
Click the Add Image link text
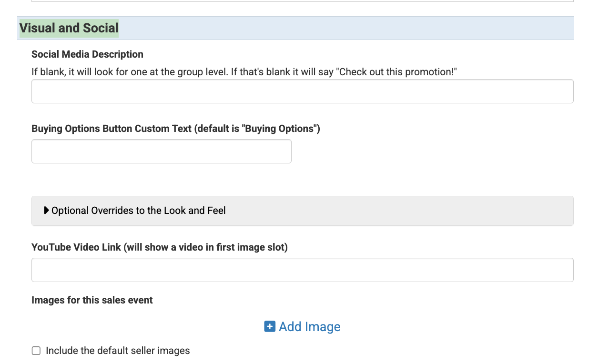pos(309,326)
